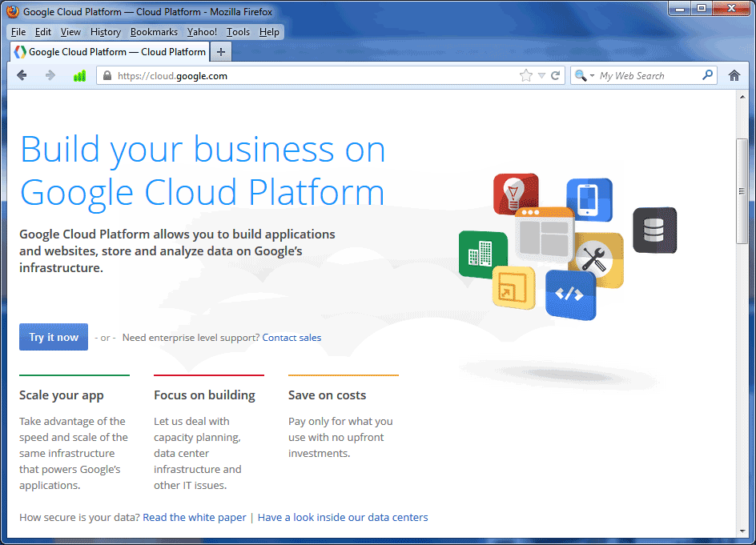
Task: Click the Build your business headline
Action: (203, 170)
